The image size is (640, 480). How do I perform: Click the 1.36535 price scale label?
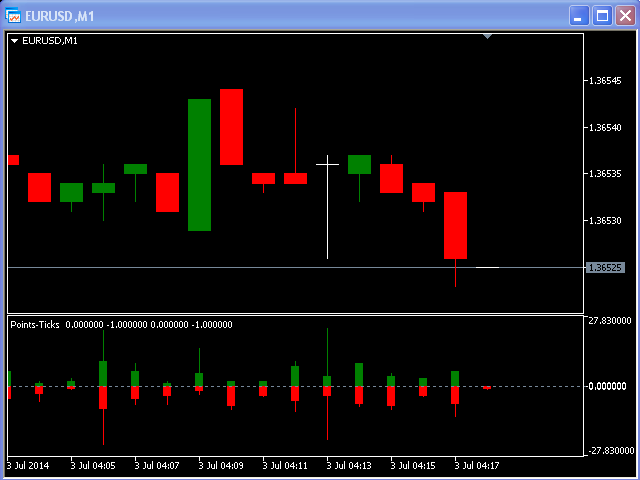click(x=605, y=174)
